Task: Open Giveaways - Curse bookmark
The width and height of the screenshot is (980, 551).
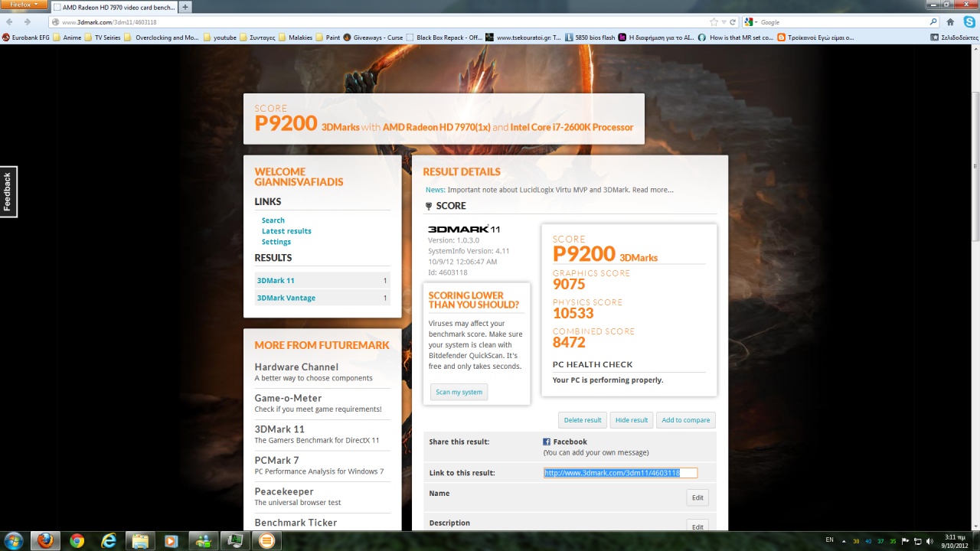Action: pos(374,37)
